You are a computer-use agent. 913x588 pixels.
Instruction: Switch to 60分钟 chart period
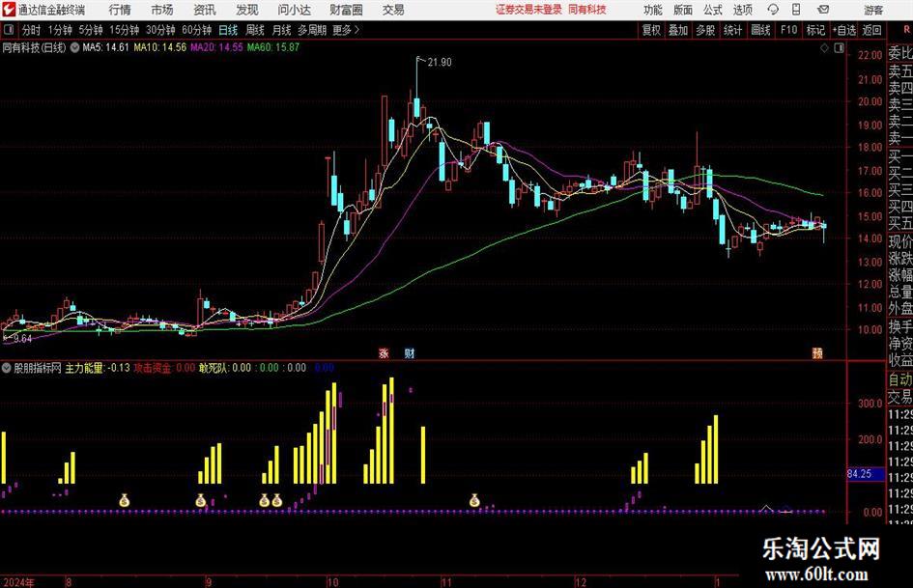pos(197,30)
